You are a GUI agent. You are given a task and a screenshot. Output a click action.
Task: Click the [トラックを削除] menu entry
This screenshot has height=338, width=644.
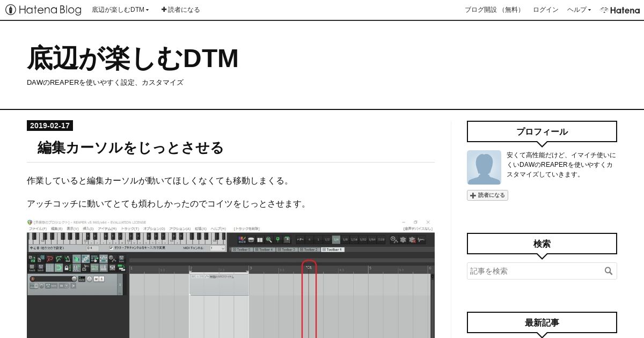tap(247, 229)
